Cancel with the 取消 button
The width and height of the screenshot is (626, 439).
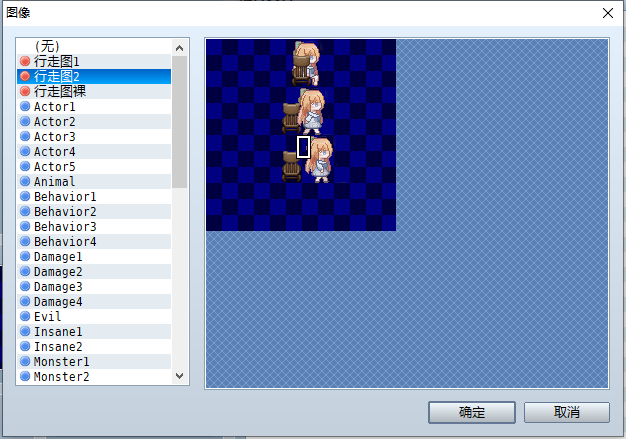point(567,412)
